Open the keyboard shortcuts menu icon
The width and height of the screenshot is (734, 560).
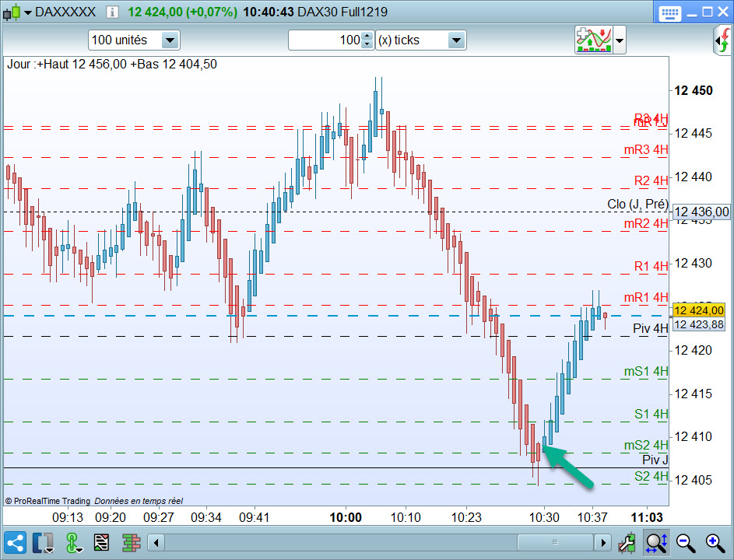pyautogui.click(x=669, y=12)
